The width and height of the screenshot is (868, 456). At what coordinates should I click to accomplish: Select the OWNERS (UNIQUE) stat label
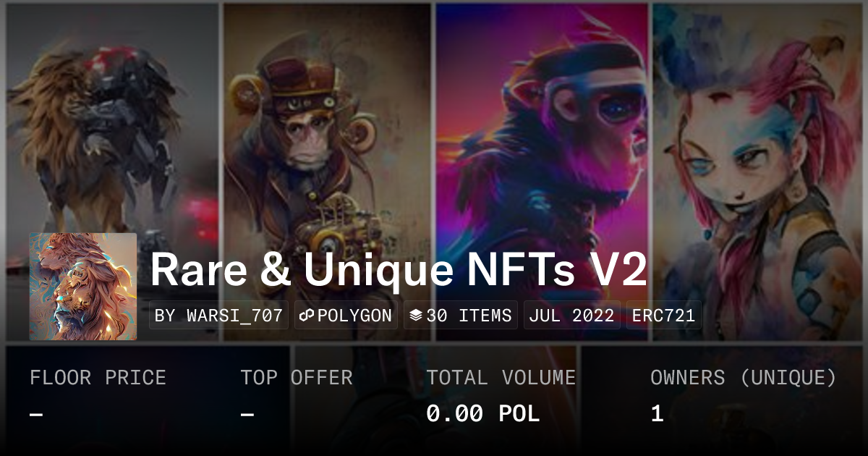click(x=744, y=378)
